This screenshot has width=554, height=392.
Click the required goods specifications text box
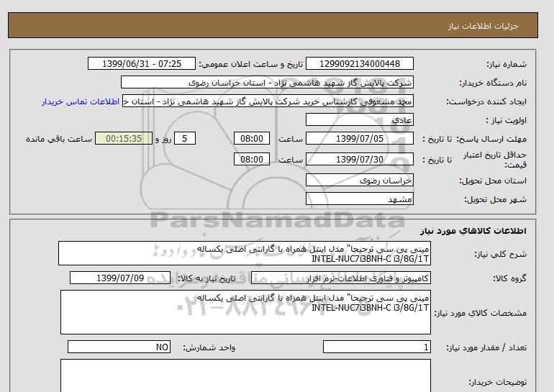tap(244, 311)
